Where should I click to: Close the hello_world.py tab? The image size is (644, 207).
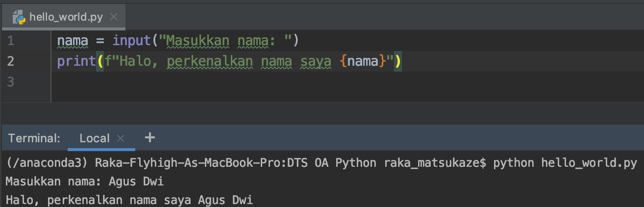[x=114, y=17]
